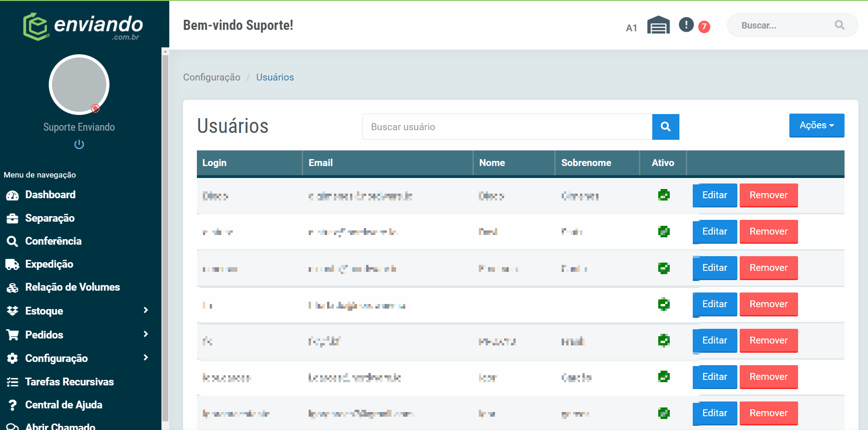Open the Ações dropdown
Screen dimensions: 868x430
pyautogui.click(x=816, y=125)
